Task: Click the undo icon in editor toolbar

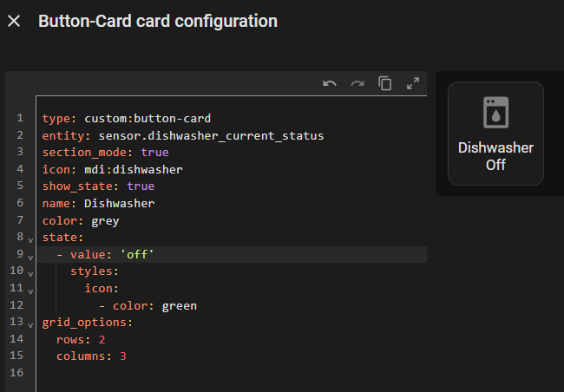Action: coord(330,83)
